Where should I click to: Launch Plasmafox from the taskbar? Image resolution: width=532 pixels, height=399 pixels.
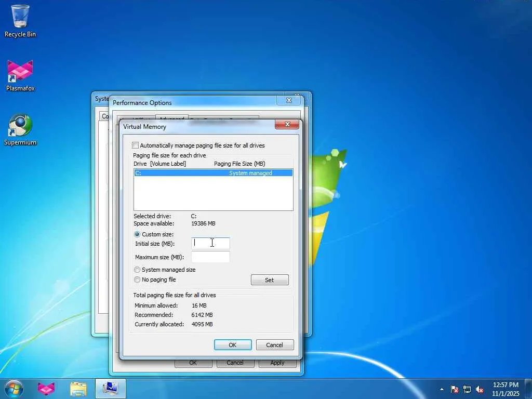point(46,389)
